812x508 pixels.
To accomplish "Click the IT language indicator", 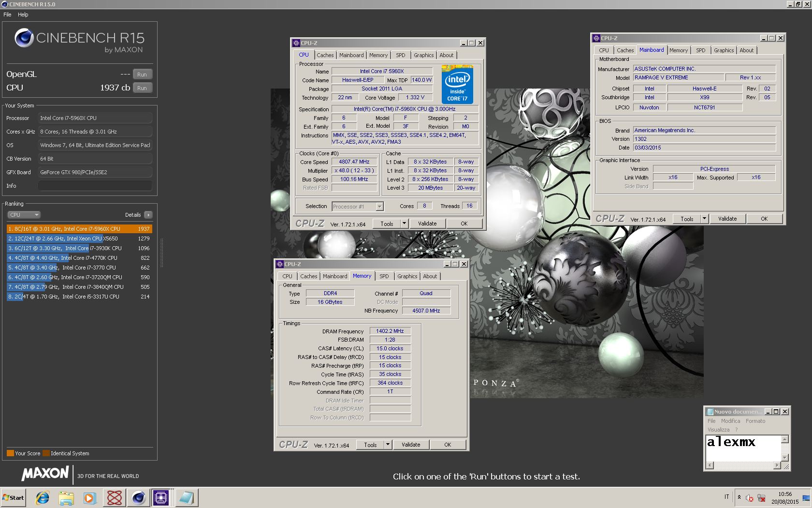I will [726, 497].
